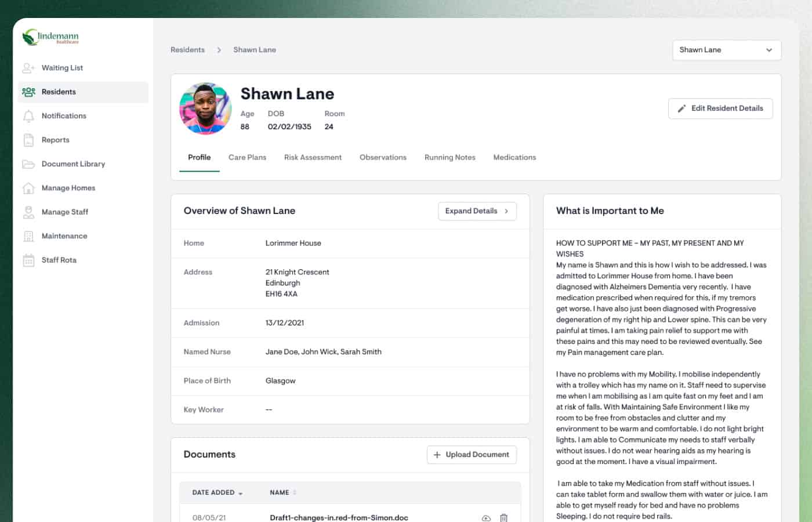The height and width of the screenshot is (522, 812).
Task: Sort documents by Name column
Action: pos(283,492)
